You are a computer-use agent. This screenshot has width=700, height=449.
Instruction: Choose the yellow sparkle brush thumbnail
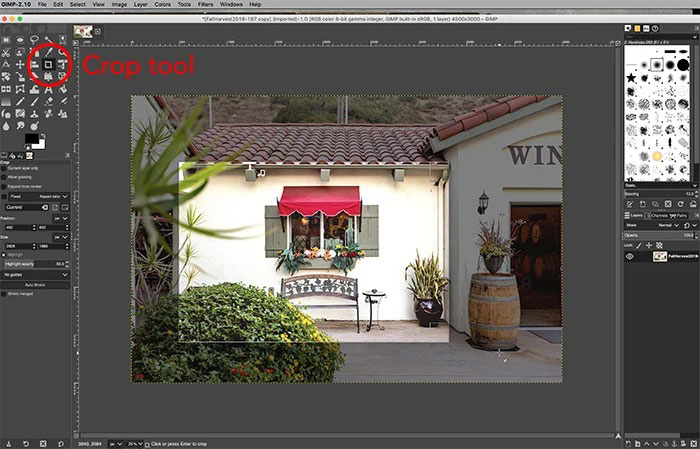(x=657, y=156)
